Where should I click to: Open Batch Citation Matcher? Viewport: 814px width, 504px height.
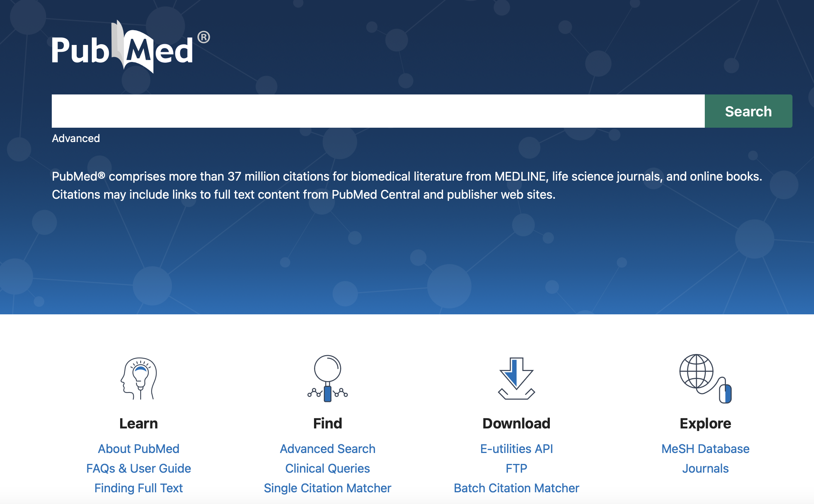click(x=516, y=488)
